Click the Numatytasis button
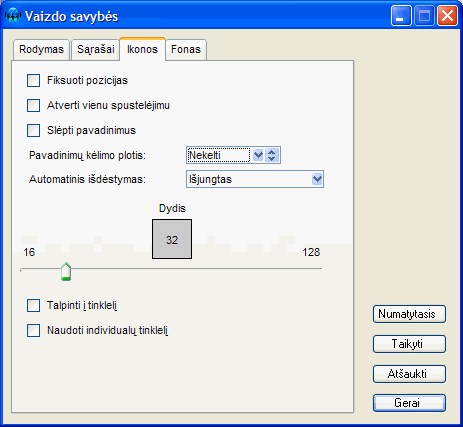 click(409, 314)
